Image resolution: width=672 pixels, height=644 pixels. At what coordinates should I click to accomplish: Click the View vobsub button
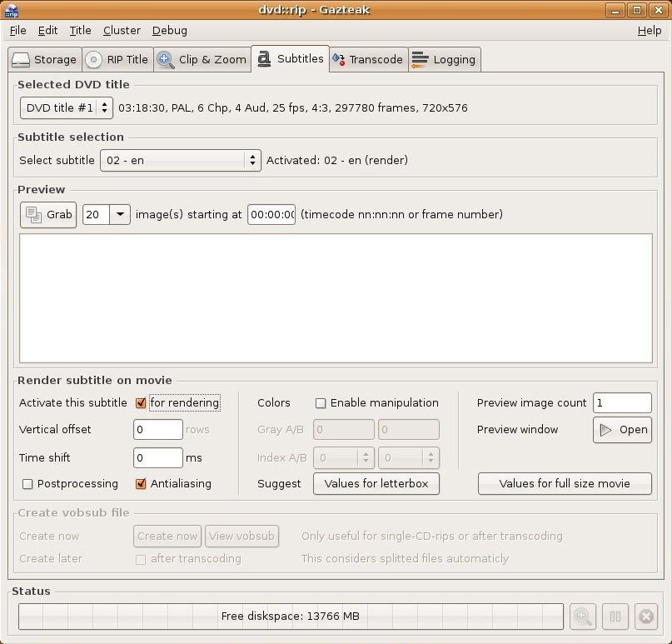point(241,536)
